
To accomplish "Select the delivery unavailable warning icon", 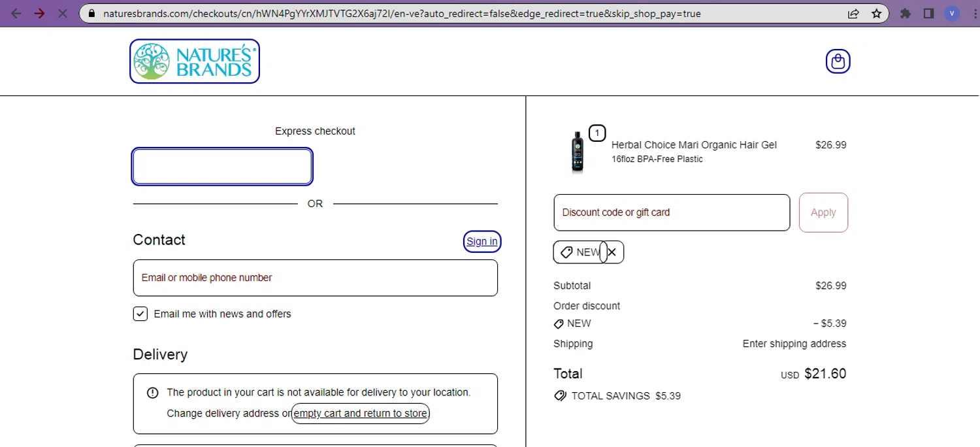I will [153, 393].
